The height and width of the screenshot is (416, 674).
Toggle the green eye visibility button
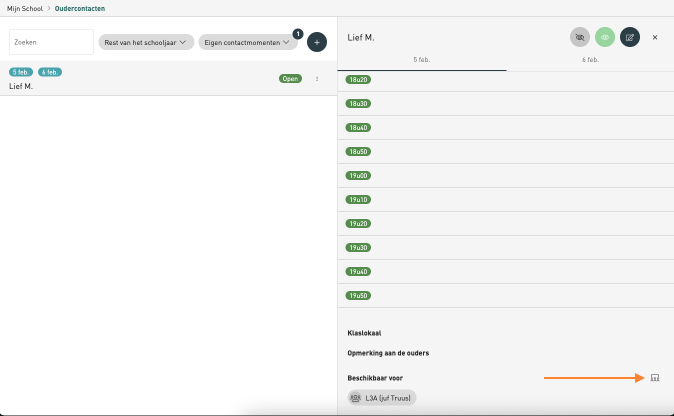pyautogui.click(x=605, y=37)
